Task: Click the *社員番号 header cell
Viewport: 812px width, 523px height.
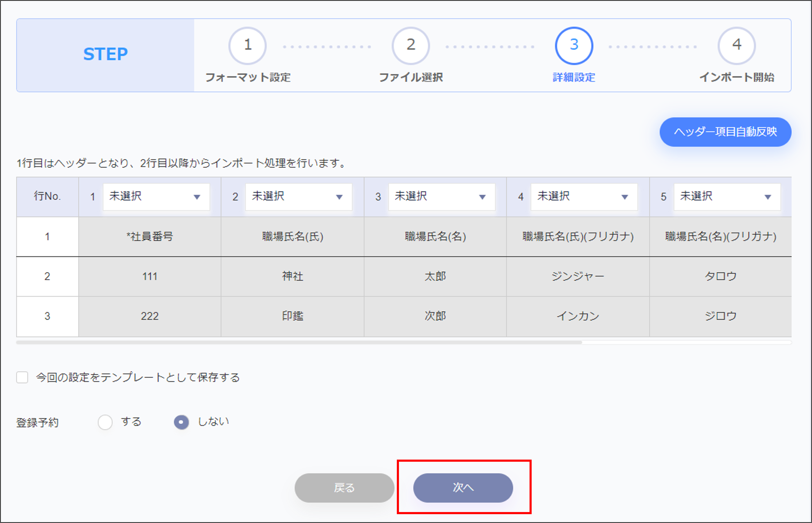Action: (x=150, y=236)
